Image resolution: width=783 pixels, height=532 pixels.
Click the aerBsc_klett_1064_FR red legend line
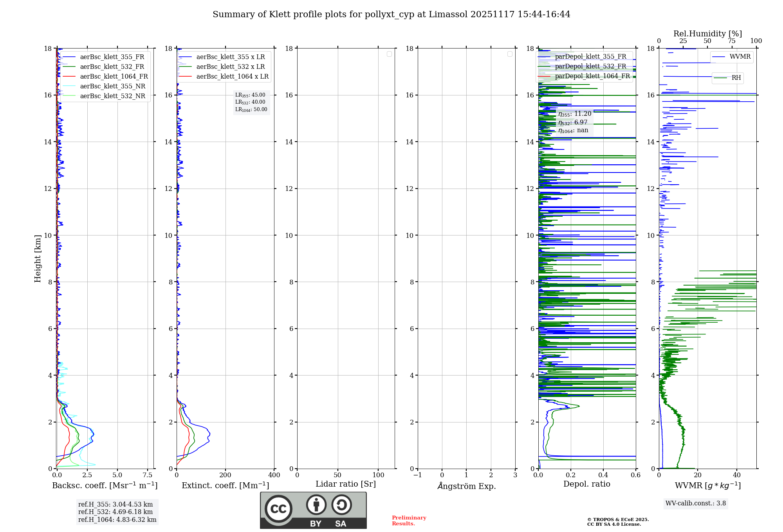click(x=69, y=77)
